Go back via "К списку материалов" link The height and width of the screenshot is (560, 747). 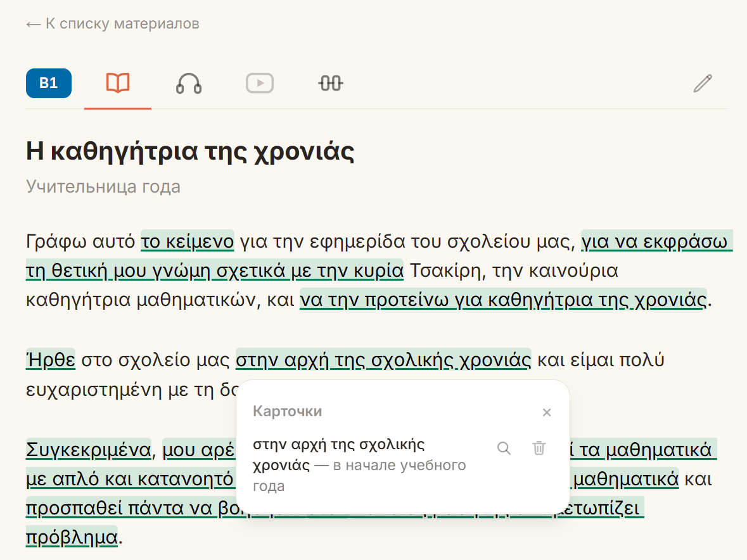pyautogui.click(x=113, y=24)
